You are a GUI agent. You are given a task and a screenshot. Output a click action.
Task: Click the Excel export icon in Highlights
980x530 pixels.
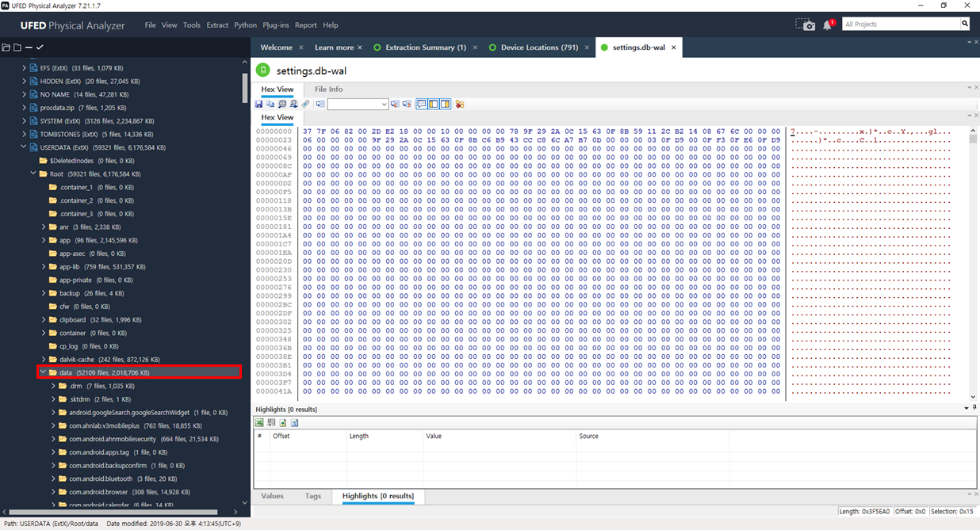[x=259, y=423]
